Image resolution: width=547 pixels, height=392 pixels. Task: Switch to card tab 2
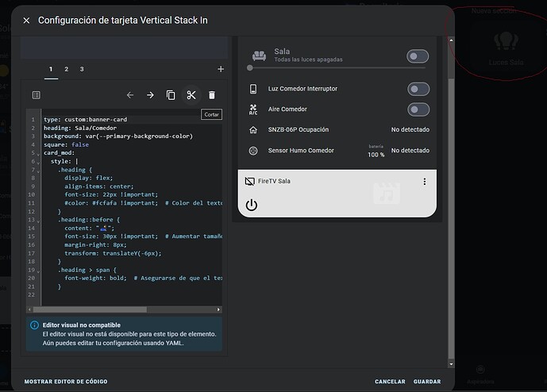(x=66, y=69)
